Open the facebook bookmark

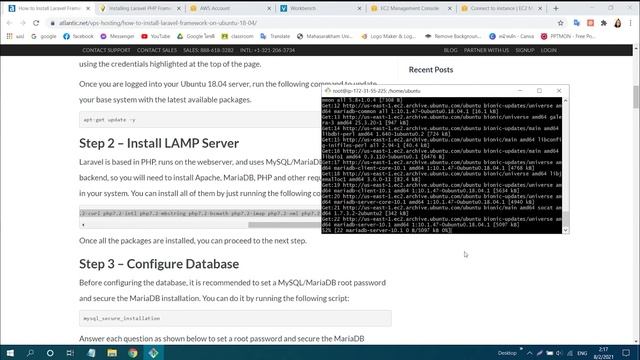(78, 36)
